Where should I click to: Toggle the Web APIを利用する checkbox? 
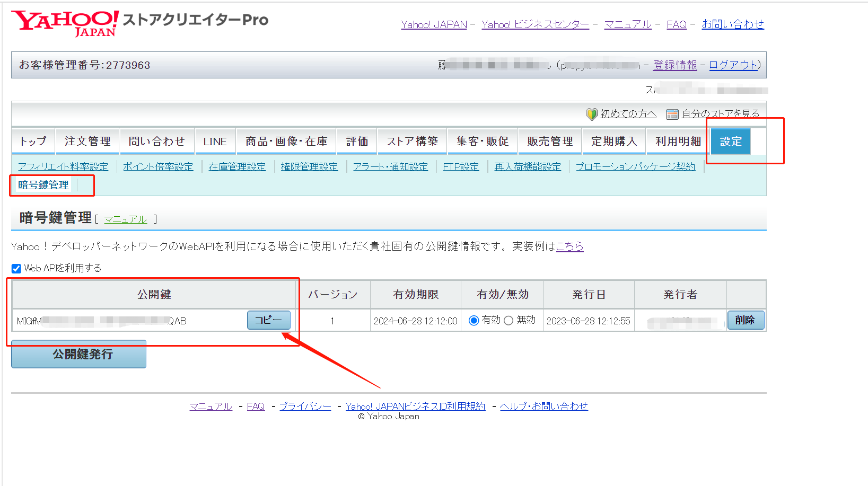[16, 268]
